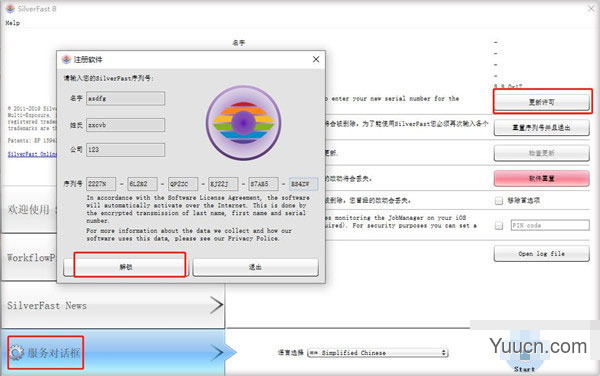This screenshot has height=376, width=600.
Task: Toggle the checkbox beside PIN code field
Action: tap(499, 226)
